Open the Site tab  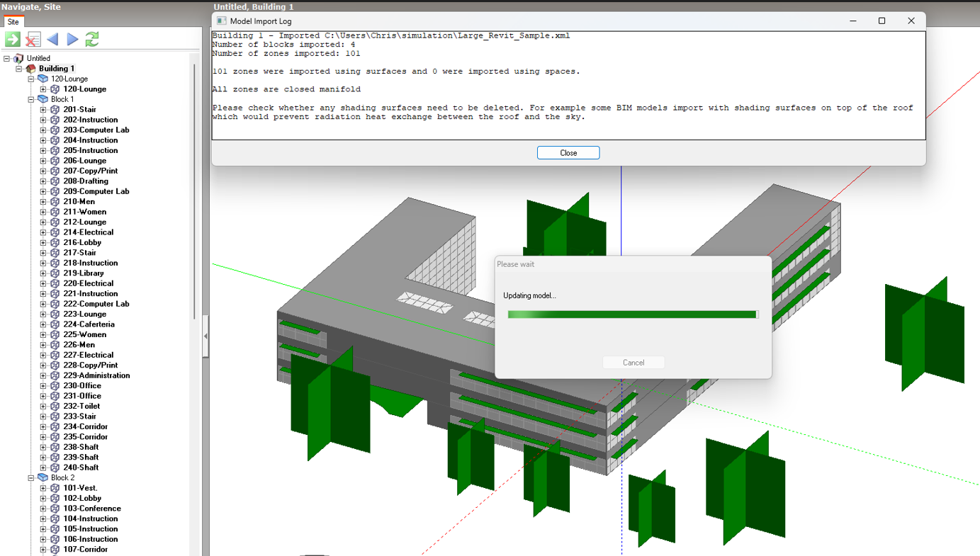[13, 22]
